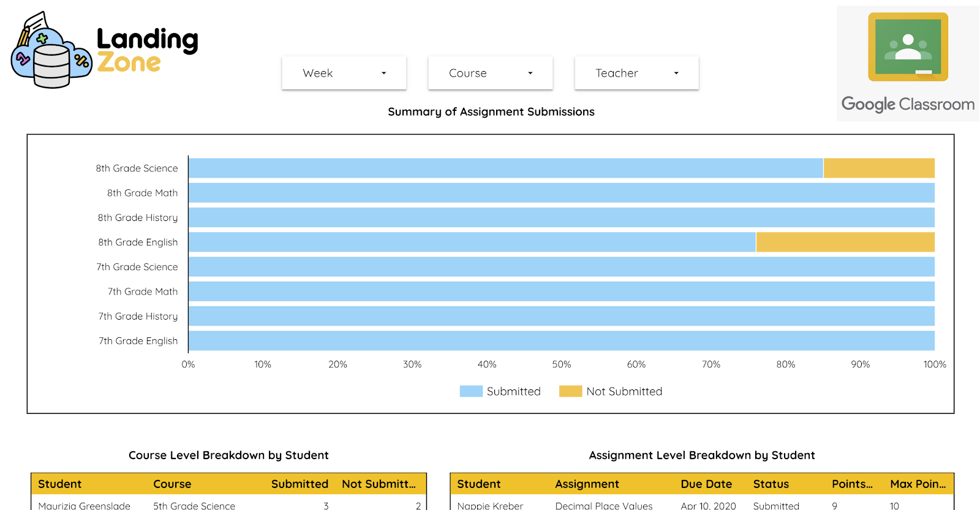
Task: Click the Google Classroom logo icon
Action: click(x=908, y=47)
